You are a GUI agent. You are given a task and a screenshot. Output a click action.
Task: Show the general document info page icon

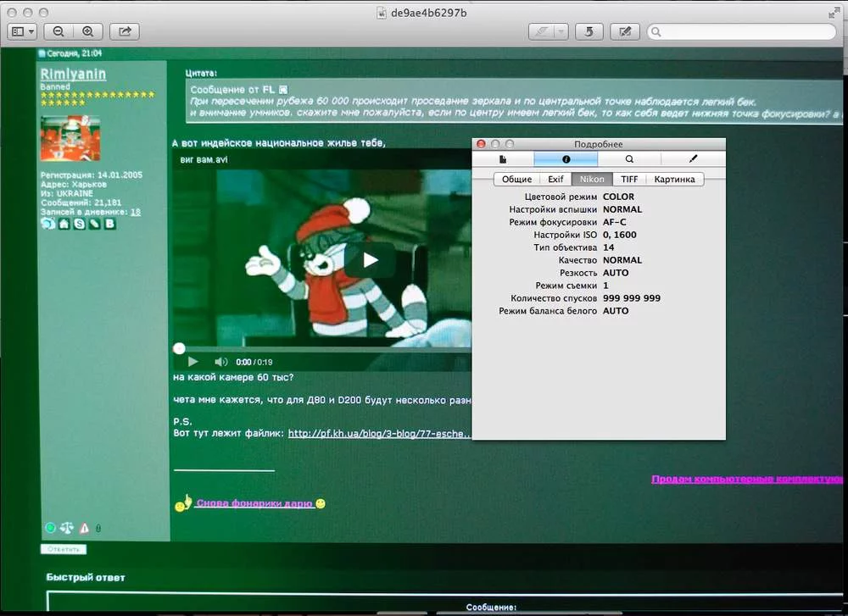(503, 158)
